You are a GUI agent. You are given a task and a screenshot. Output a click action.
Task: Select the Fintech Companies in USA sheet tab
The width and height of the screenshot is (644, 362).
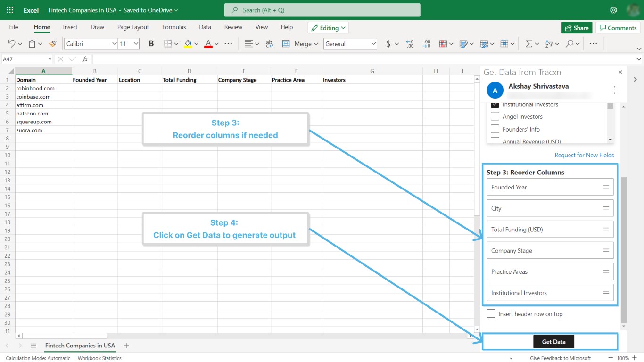point(80,346)
